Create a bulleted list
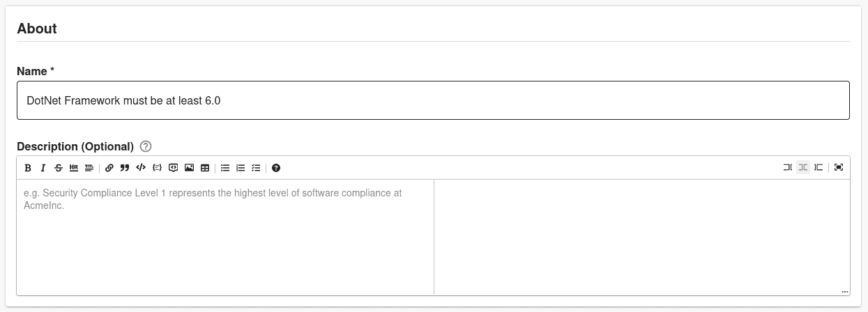 click(x=225, y=168)
